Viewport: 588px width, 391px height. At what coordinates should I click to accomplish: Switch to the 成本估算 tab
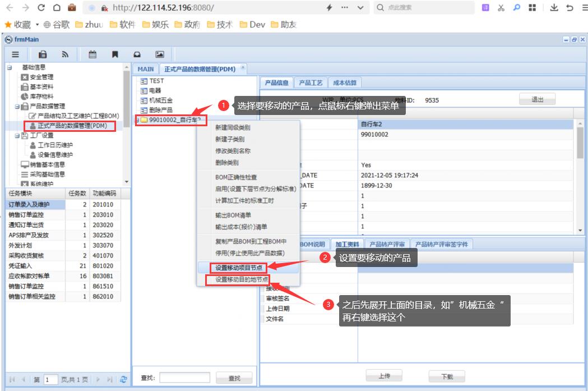[x=345, y=83]
